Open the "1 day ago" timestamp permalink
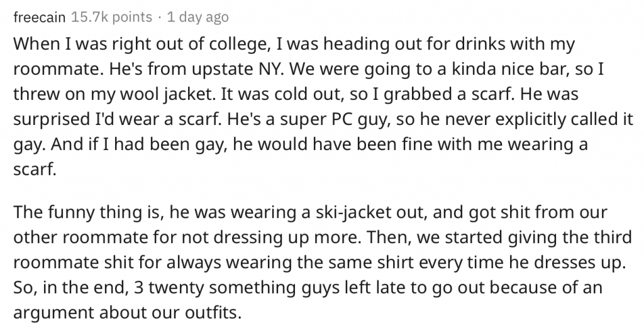The height and width of the screenshot is (331, 644). [x=197, y=18]
